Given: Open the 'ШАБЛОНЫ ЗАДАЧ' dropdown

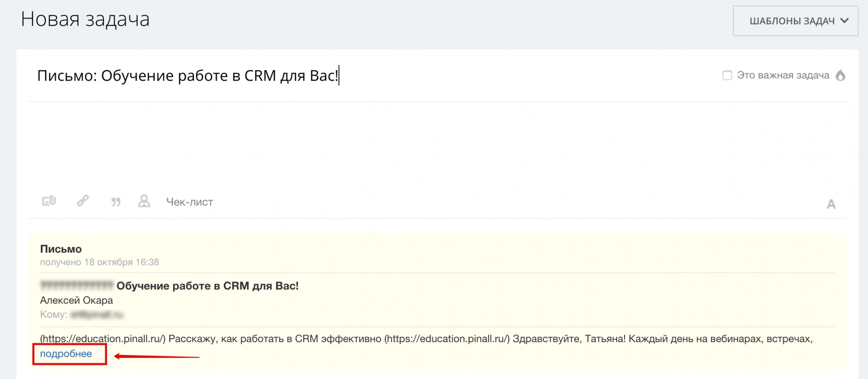Looking at the screenshot, I should tap(795, 21).
